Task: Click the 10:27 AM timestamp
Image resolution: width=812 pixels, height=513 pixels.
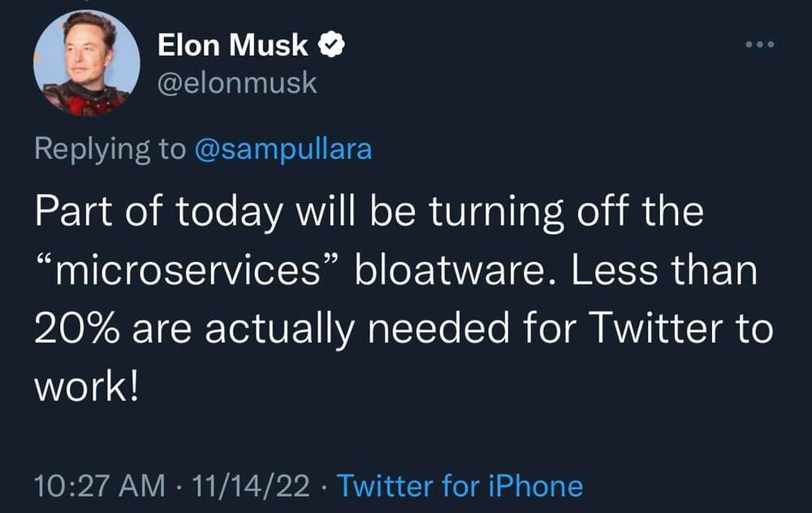Action: click(97, 486)
